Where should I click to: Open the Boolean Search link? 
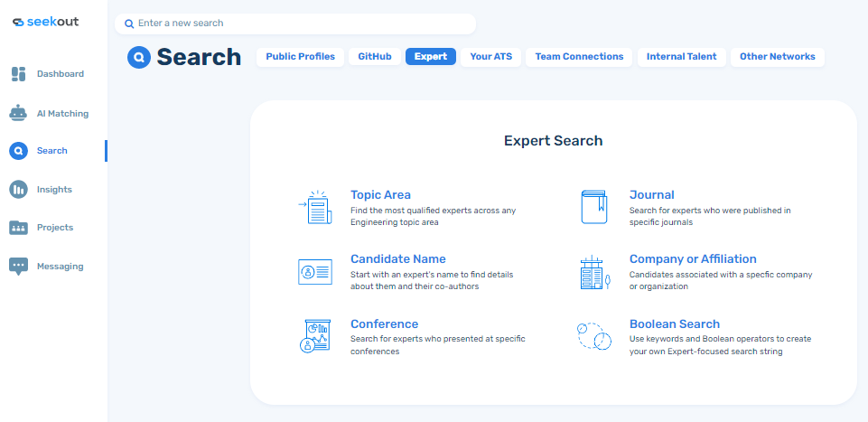click(x=674, y=324)
